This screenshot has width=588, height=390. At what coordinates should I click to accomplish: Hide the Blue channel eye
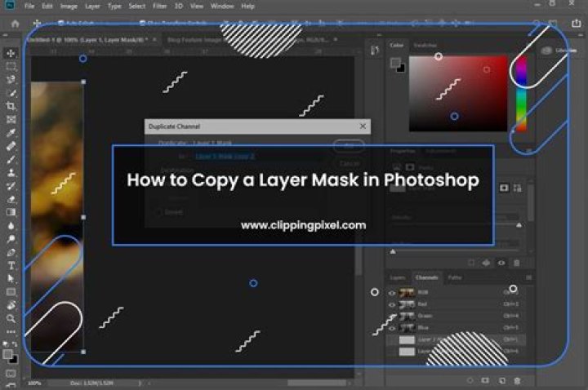click(392, 328)
